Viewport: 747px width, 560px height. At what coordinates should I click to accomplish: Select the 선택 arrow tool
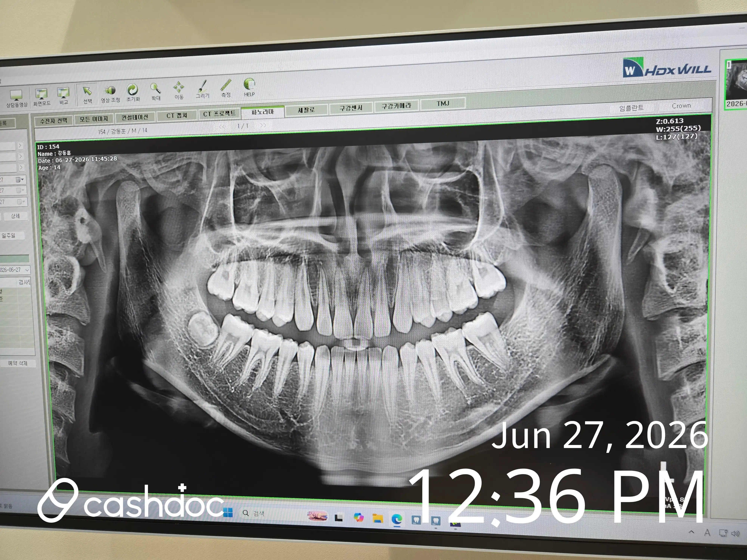coord(87,95)
